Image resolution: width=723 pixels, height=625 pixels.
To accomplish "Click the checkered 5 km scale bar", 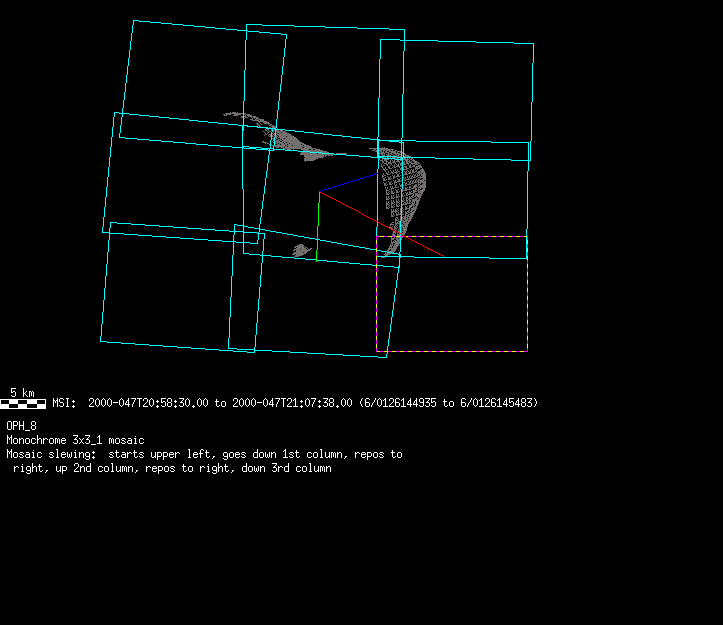I will pyautogui.click(x=23, y=403).
